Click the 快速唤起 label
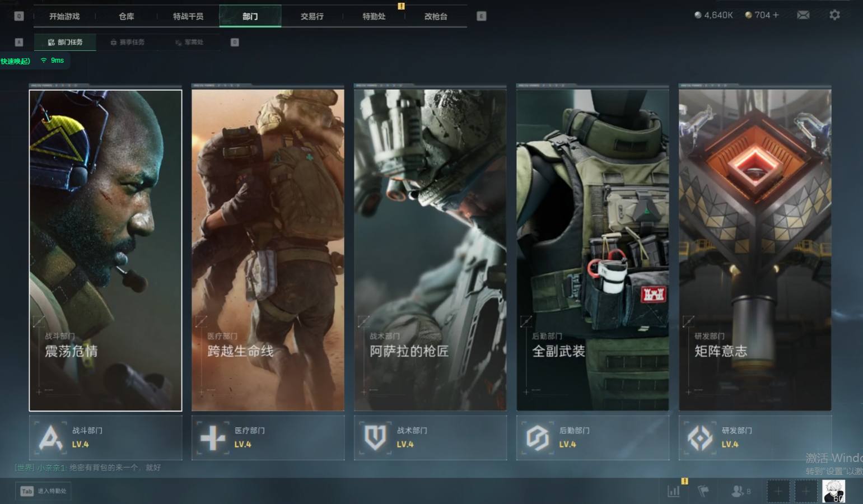863x504 pixels. coord(15,61)
